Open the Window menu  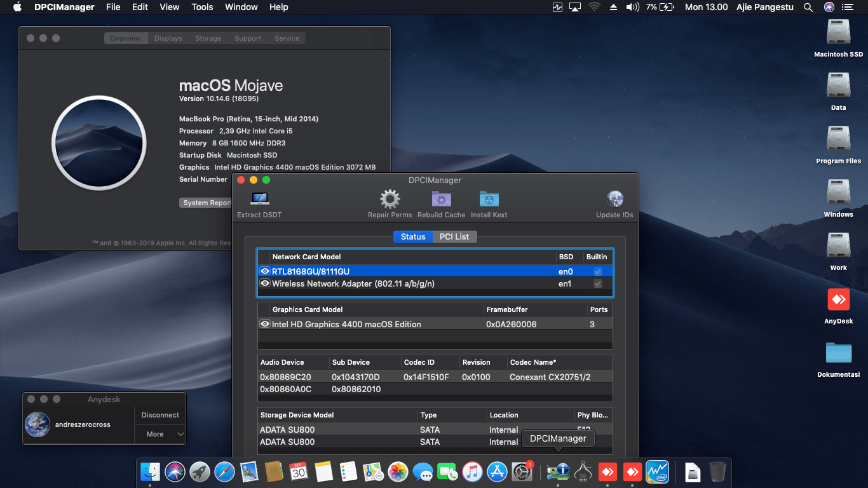click(241, 7)
